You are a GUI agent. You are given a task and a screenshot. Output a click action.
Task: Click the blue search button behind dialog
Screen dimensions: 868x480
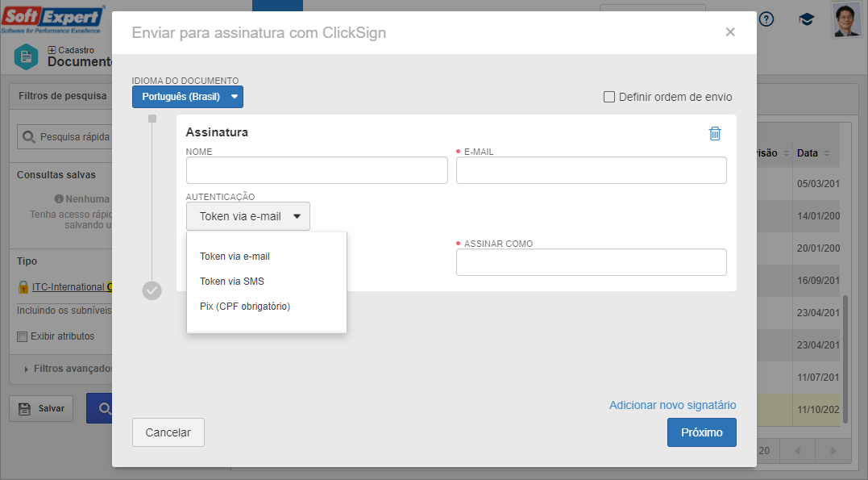(100, 408)
